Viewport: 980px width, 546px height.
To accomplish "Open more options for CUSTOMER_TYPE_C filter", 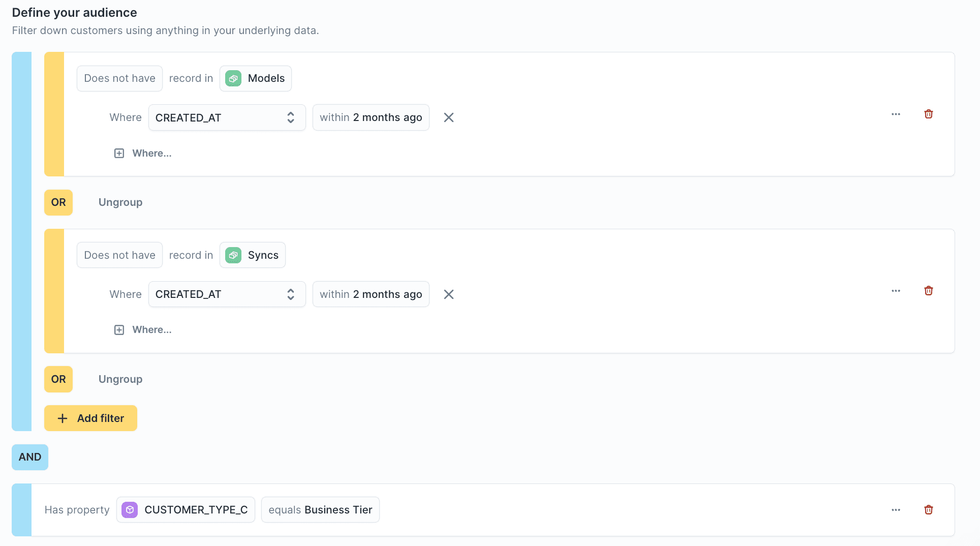I will click(896, 510).
